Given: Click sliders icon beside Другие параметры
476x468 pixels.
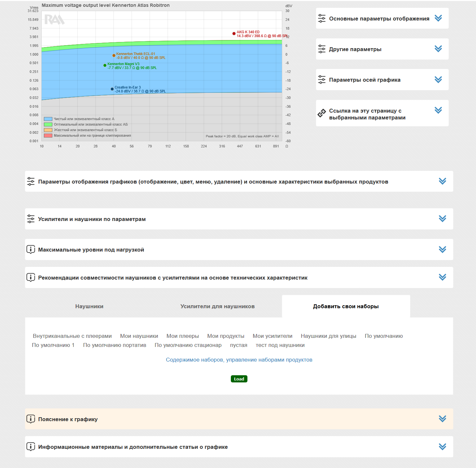Looking at the screenshot, I should pos(322,49).
